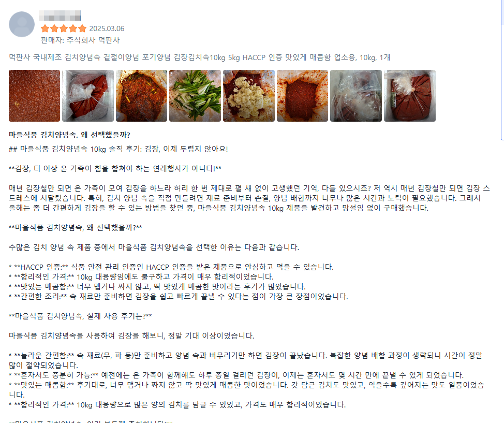Select the third orange rating star
This screenshot has height=423, width=504.
pyautogui.click(x=64, y=28)
